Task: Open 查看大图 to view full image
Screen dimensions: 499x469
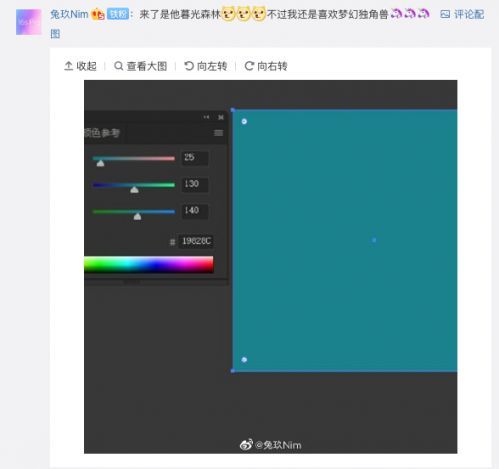Action: pos(140,66)
